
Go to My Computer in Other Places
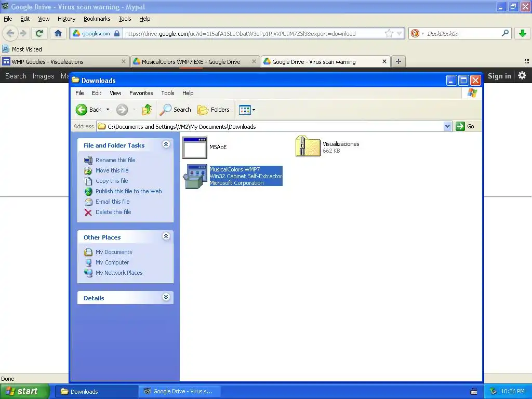pos(112,262)
